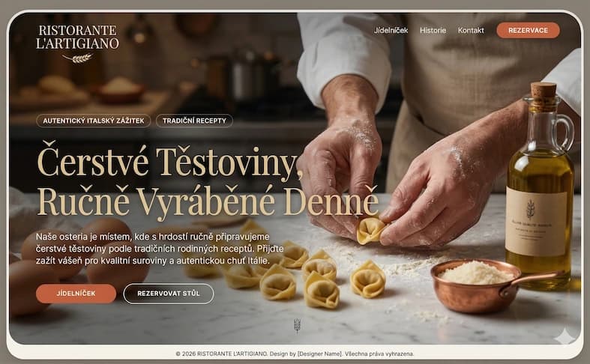Click the orange Jídelníček hero button
590x364 pixels.
tap(76, 294)
